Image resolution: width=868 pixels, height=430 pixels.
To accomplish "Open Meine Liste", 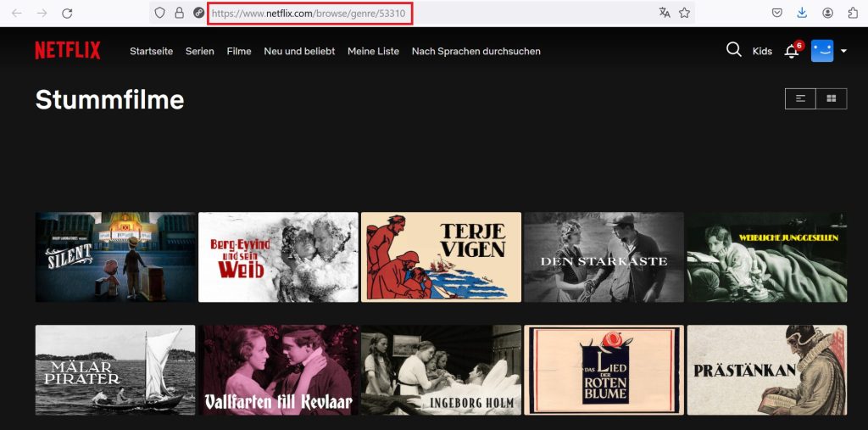I will [x=373, y=51].
